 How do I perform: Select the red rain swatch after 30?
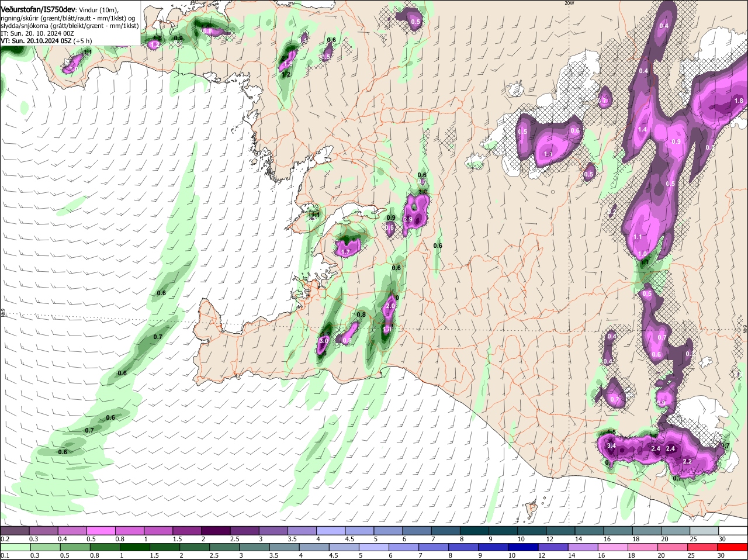(733, 547)
